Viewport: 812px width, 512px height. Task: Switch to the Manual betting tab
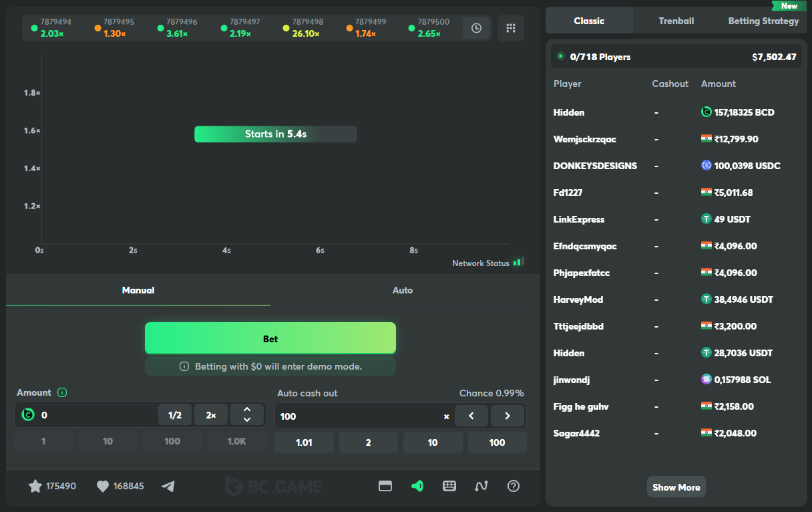tap(138, 290)
